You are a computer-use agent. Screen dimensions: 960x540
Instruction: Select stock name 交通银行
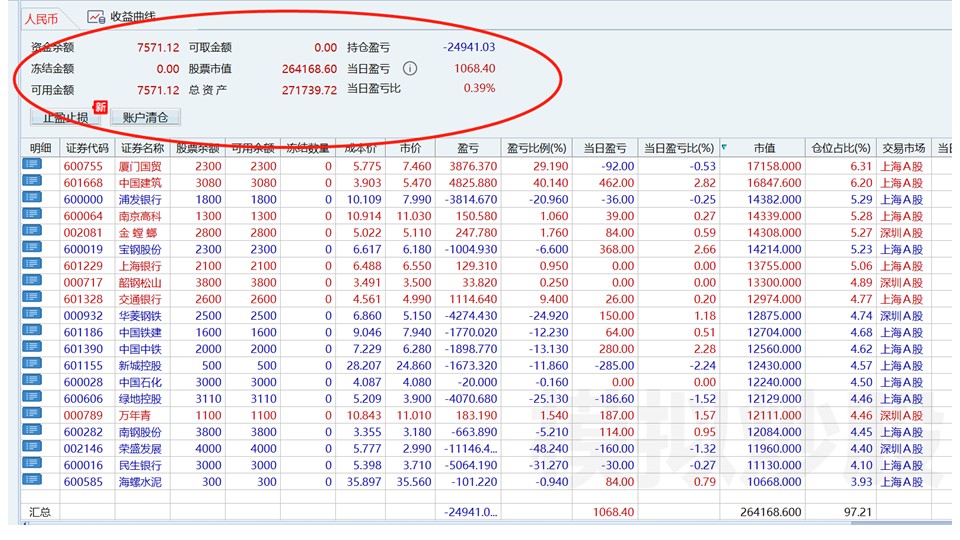point(140,299)
